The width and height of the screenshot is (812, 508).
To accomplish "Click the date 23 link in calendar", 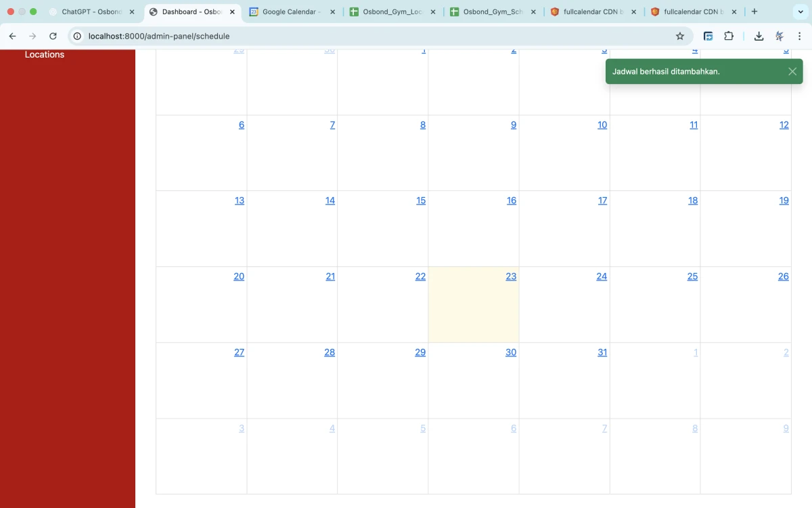I will pyautogui.click(x=511, y=276).
